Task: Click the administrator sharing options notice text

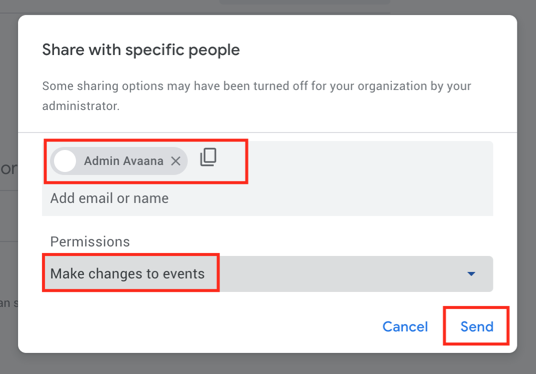Action: pos(257,96)
